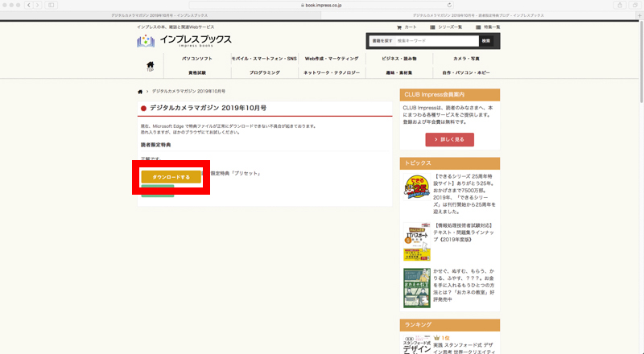Open the カート cart link
Viewport: 644px width, 354px height.
click(407, 27)
